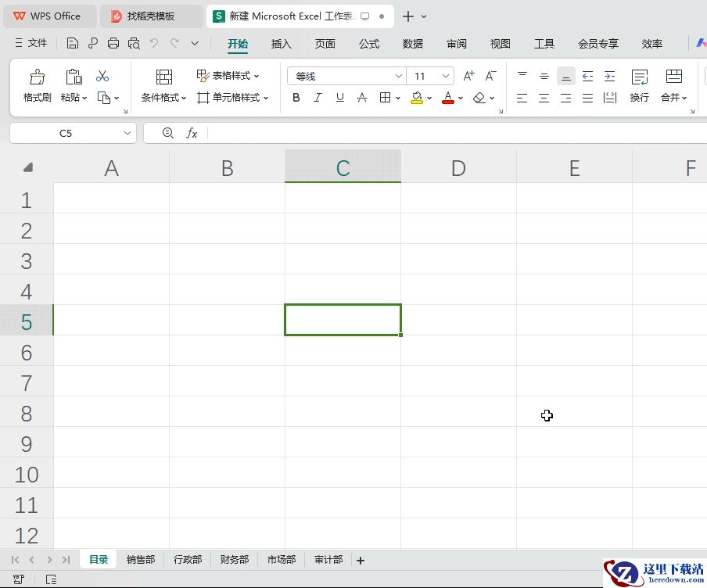Toggle Underline formatting

340,98
